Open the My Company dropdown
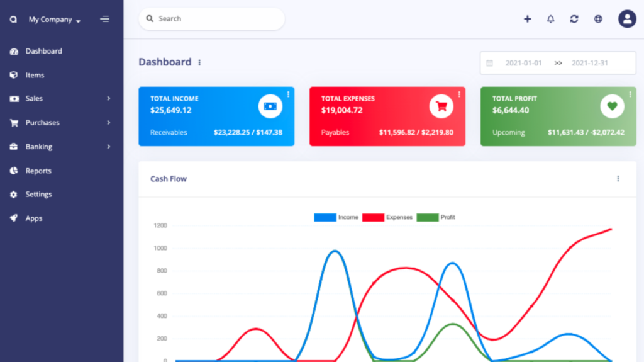The image size is (644, 362). (x=54, y=20)
